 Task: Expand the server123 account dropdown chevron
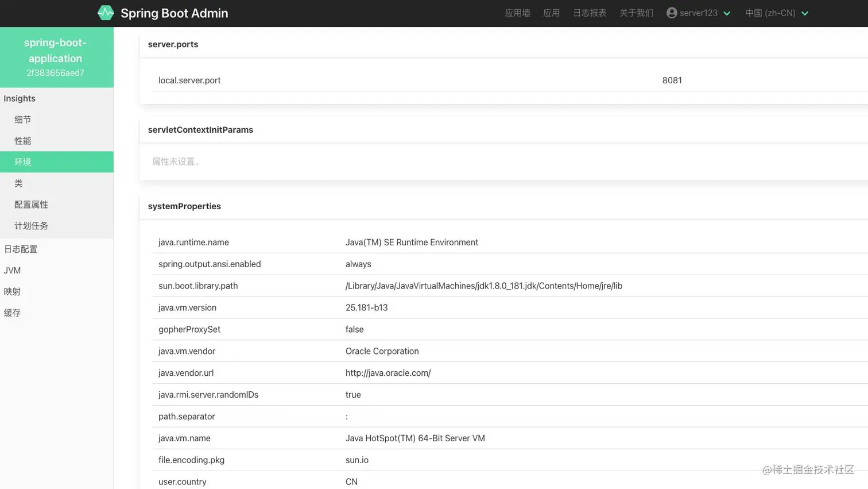(727, 13)
